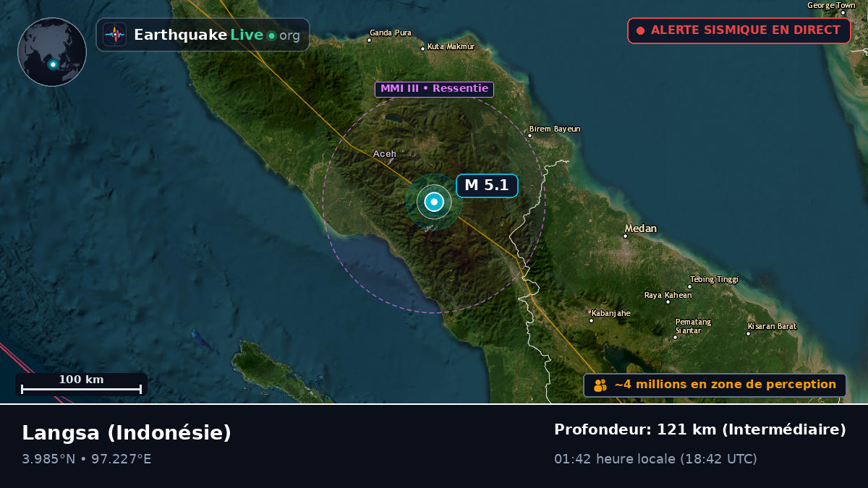This screenshot has width=868, height=488.
Task: Click the Birem Bayeun marker dot
Action: (x=529, y=135)
